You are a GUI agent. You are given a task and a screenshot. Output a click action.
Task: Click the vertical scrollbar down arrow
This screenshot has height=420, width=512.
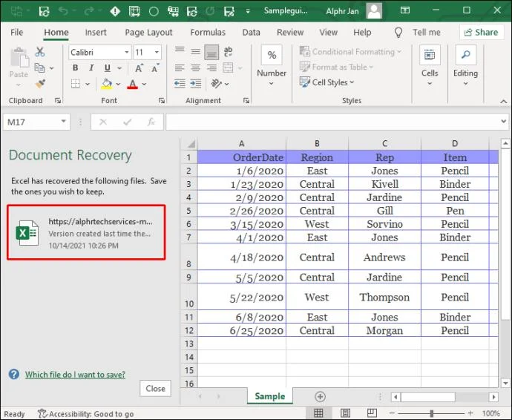point(505,383)
